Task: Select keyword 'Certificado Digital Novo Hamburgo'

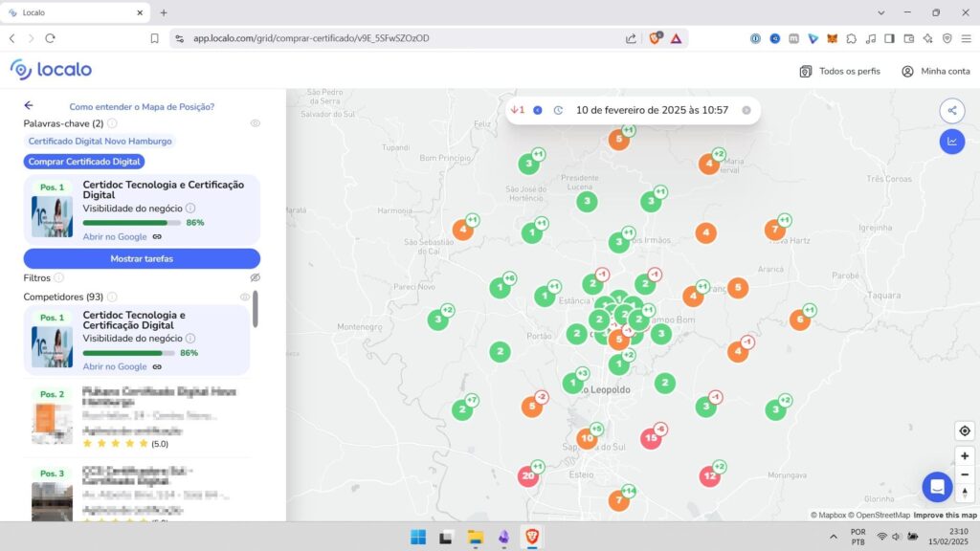Action: 100,142
